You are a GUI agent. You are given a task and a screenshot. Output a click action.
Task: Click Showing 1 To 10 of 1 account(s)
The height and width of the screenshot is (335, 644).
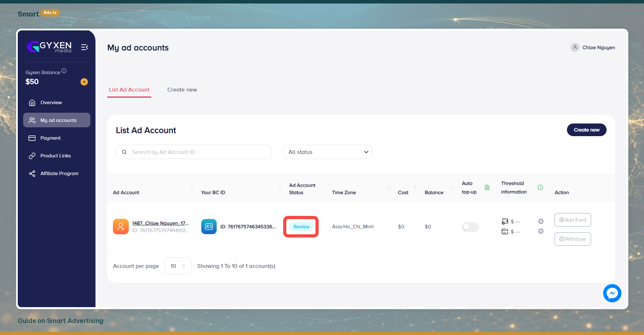click(236, 266)
